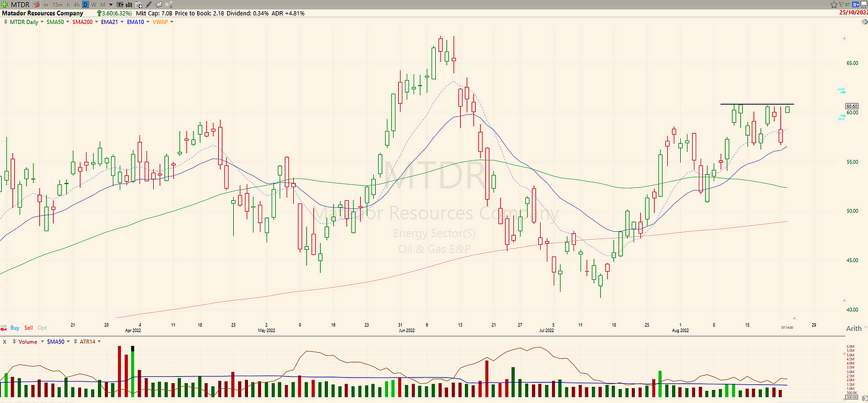Click the ADR +4.81% text
The image size is (868, 403).
(x=288, y=13)
